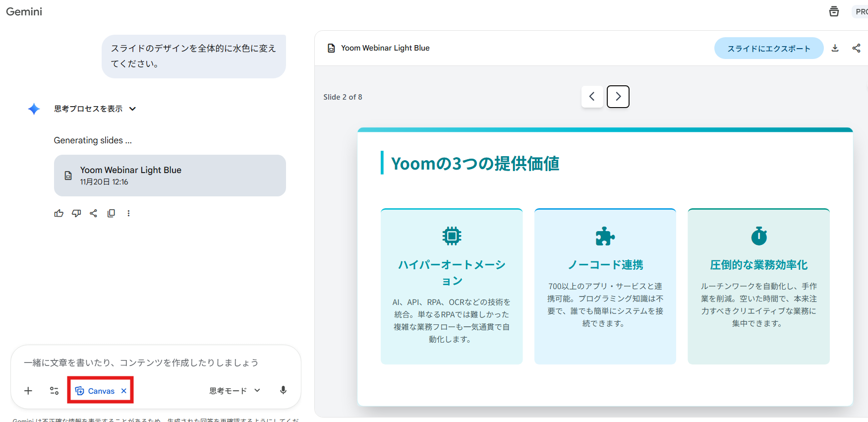Open the Yoom Webinar Light Blue file card

170,176
